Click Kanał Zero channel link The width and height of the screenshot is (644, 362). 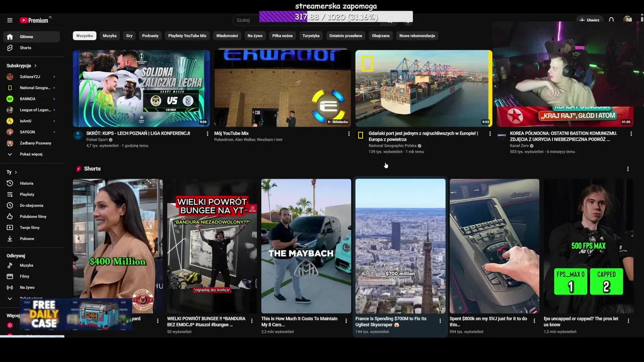point(519,146)
